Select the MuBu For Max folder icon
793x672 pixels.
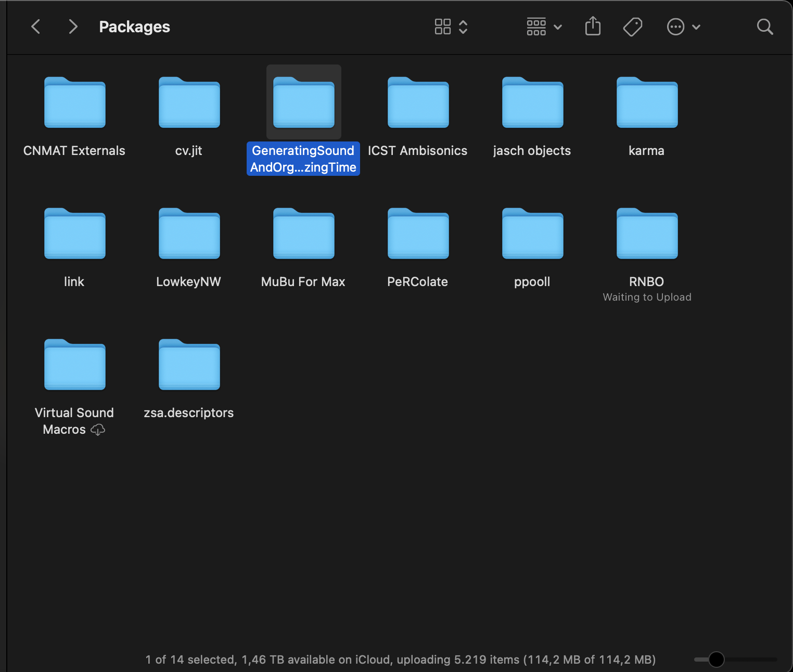(304, 233)
